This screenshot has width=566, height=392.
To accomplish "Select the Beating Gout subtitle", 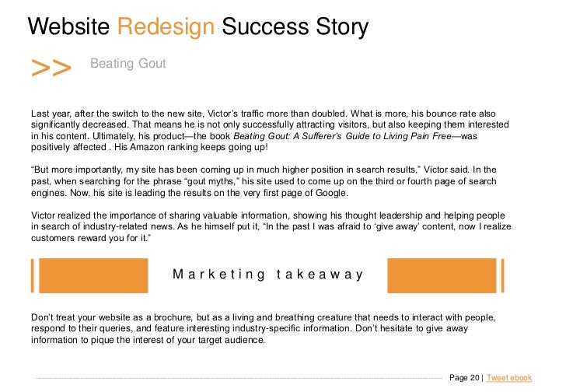I will [x=128, y=64].
